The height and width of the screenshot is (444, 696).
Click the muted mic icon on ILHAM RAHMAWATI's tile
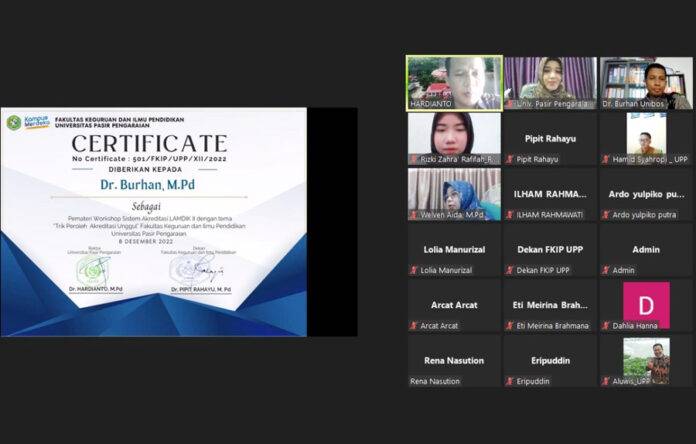[x=510, y=215]
